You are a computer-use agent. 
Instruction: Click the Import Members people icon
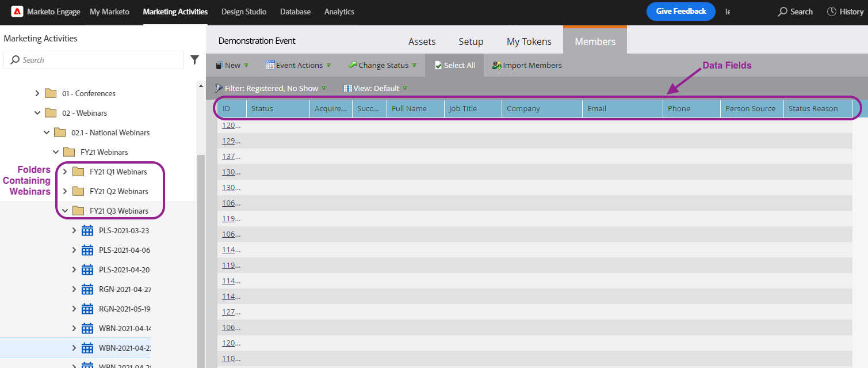[x=497, y=66]
